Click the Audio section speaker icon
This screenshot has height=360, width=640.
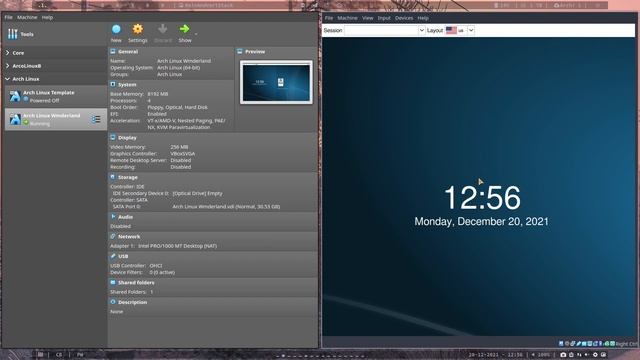113,217
